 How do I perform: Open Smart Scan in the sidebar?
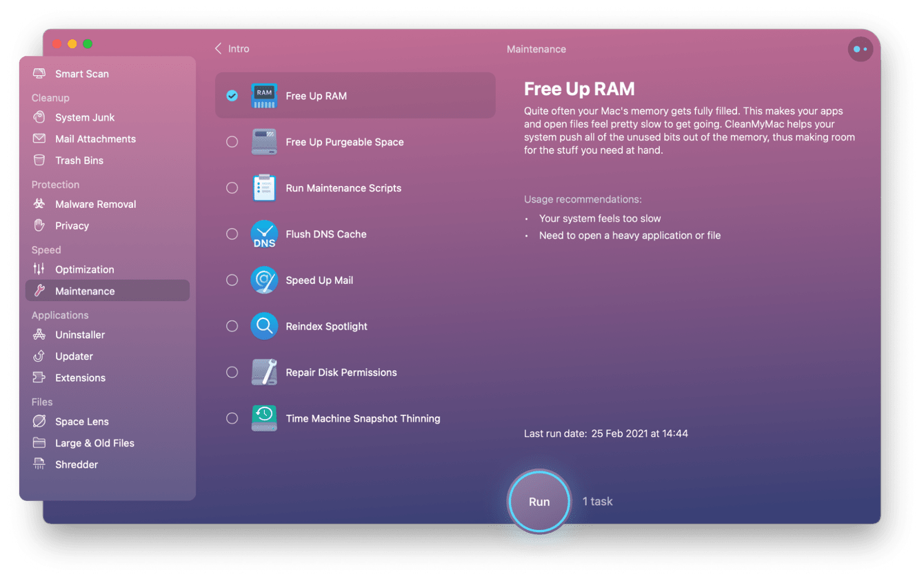108,74
